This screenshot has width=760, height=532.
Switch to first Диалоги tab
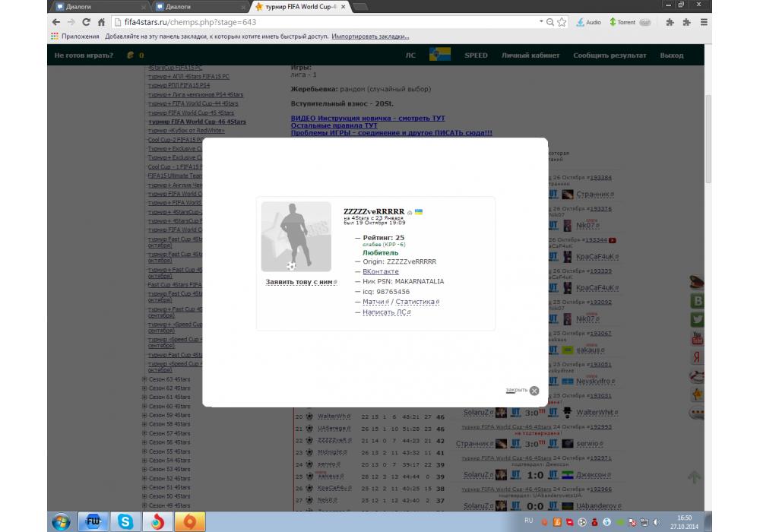(100, 7)
